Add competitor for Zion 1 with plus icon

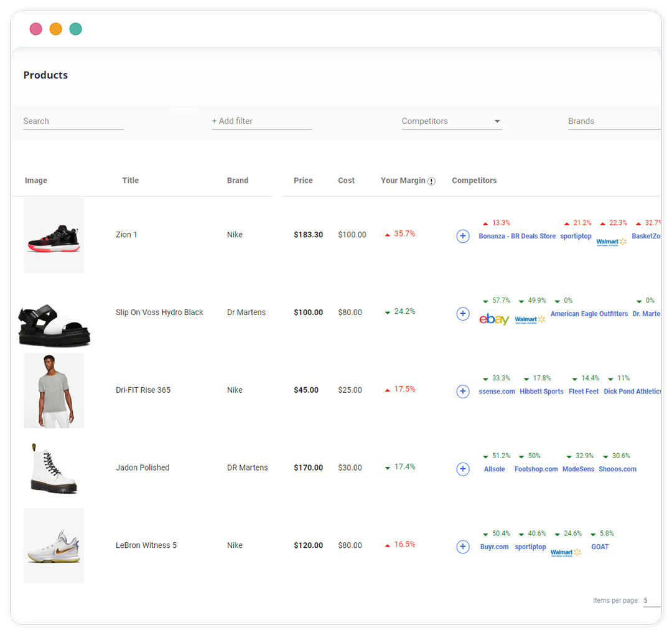[463, 236]
